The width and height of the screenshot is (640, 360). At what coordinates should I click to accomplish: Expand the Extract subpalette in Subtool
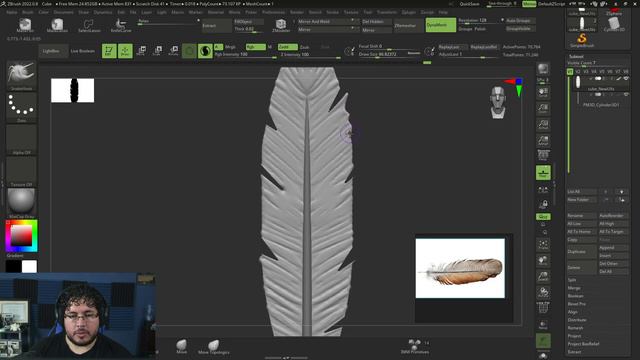[574, 352]
